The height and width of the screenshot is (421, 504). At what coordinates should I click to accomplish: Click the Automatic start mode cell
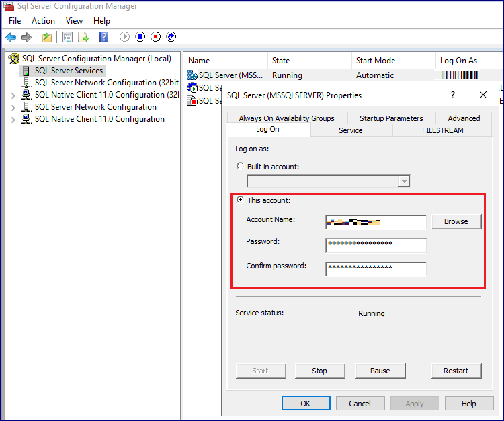point(375,75)
